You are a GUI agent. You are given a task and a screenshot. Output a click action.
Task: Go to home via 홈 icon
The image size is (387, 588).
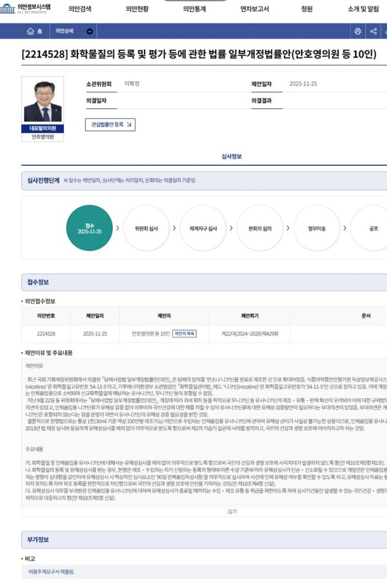[x=34, y=32]
